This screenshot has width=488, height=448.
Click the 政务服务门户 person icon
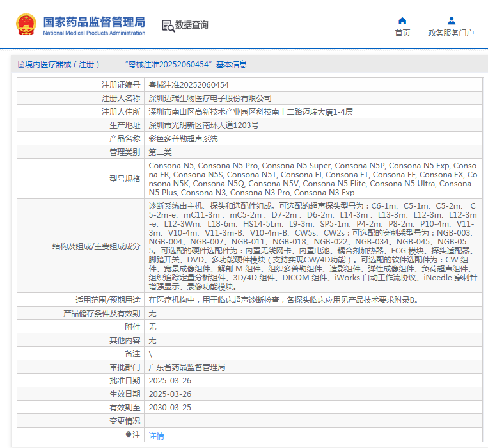click(451, 20)
